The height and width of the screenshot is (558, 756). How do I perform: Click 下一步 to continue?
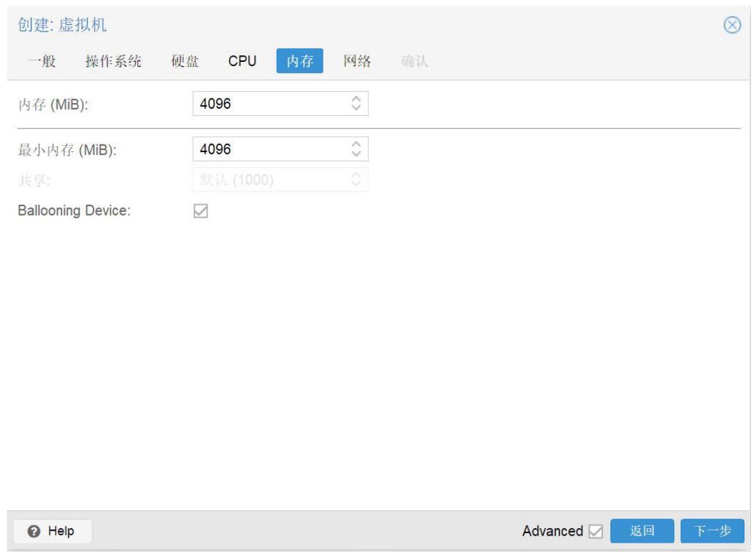[x=711, y=531]
